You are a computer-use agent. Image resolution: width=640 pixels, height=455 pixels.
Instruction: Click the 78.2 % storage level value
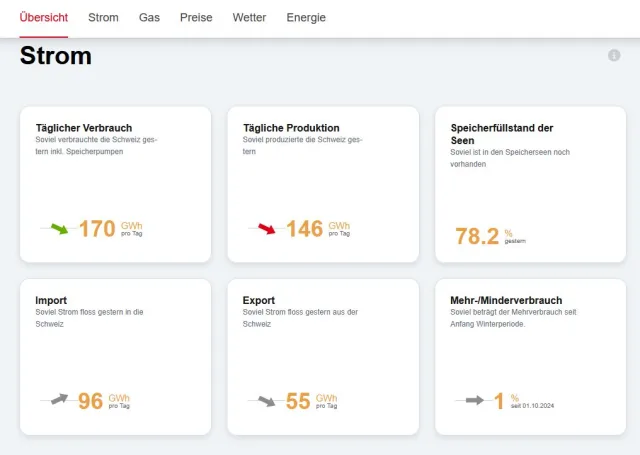pyautogui.click(x=477, y=236)
